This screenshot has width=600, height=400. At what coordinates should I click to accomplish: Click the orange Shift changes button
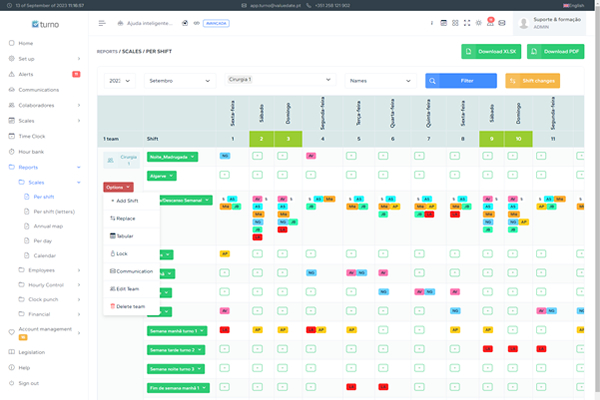[x=539, y=81]
